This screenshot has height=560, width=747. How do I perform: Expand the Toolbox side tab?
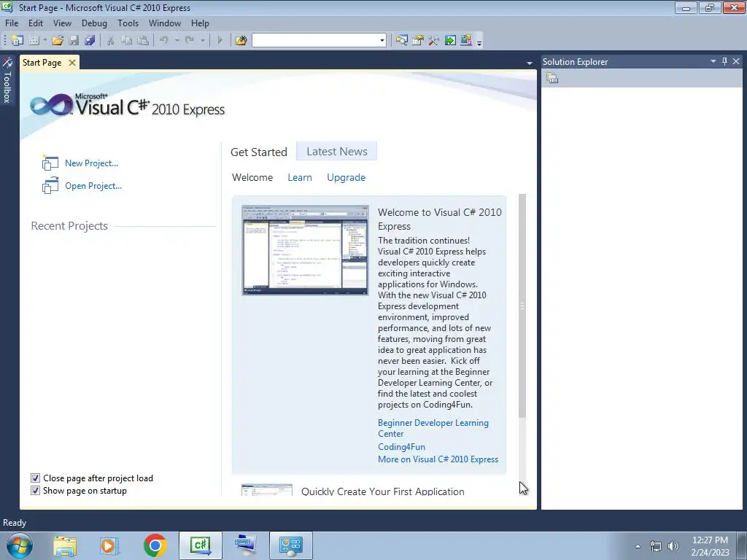7,80
